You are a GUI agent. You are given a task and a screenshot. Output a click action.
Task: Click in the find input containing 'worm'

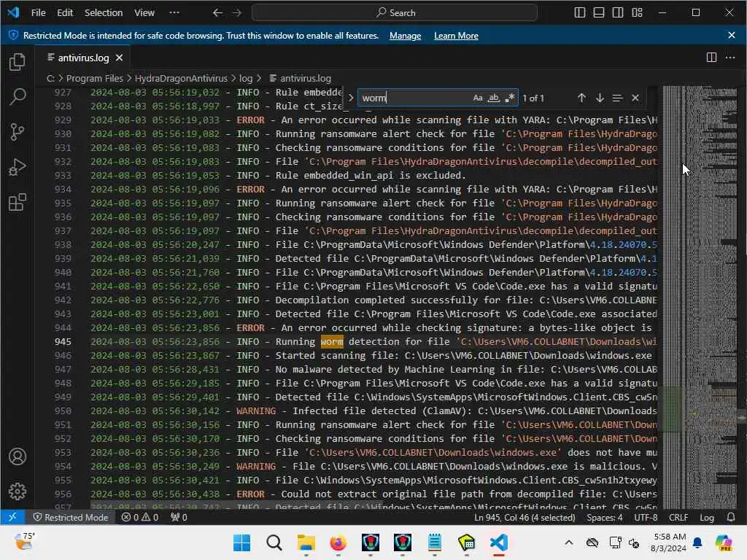click(x=414, y=98)
